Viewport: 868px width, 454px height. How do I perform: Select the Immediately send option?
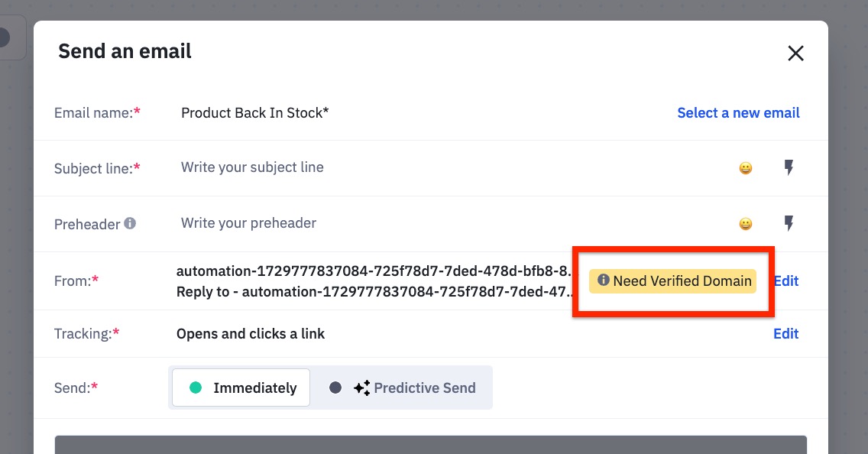[x=241, y=388]
